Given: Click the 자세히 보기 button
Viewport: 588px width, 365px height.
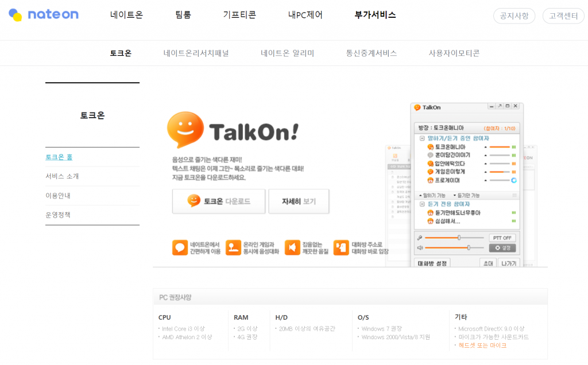Looking at the screenshot, I should [299, 201].
